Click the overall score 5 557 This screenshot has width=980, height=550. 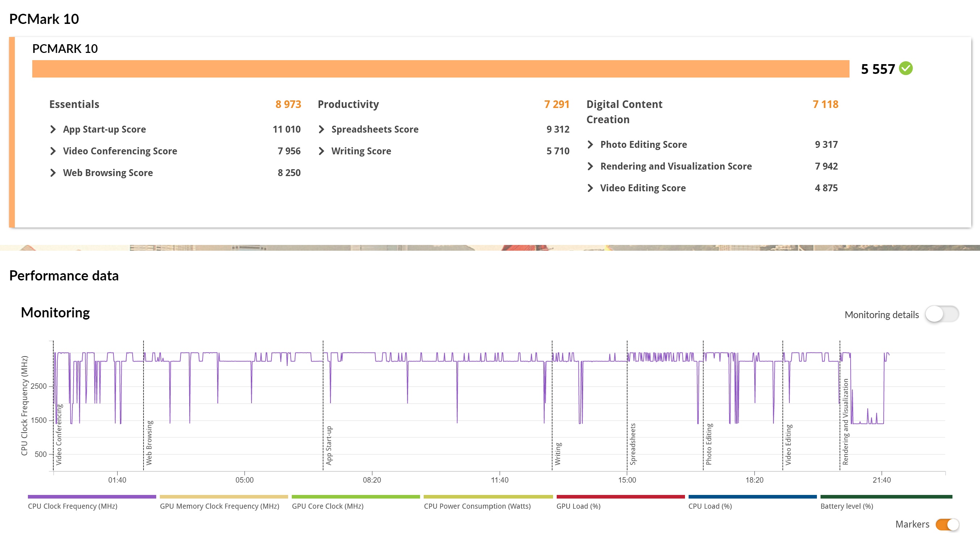click(878, 69)
